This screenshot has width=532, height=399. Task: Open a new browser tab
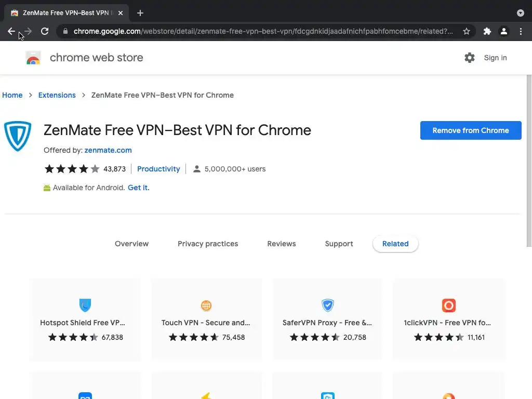[140, 13]
